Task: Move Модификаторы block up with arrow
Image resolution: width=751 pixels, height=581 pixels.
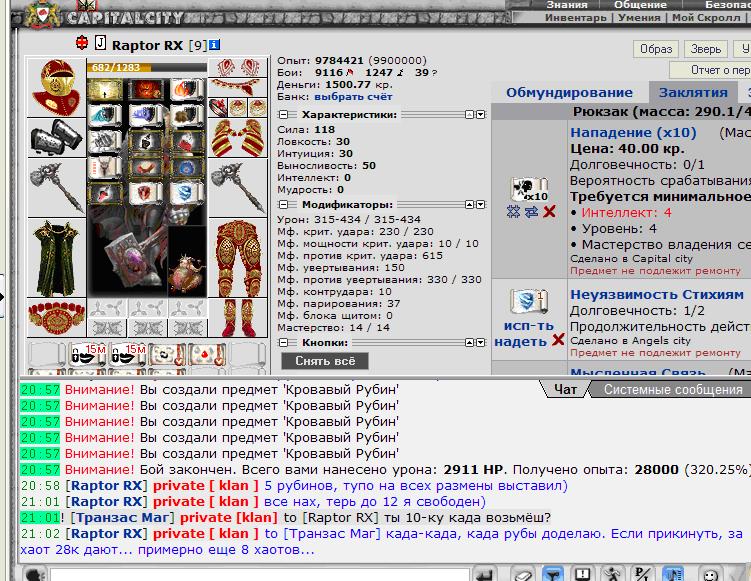Action: [470, 205]
